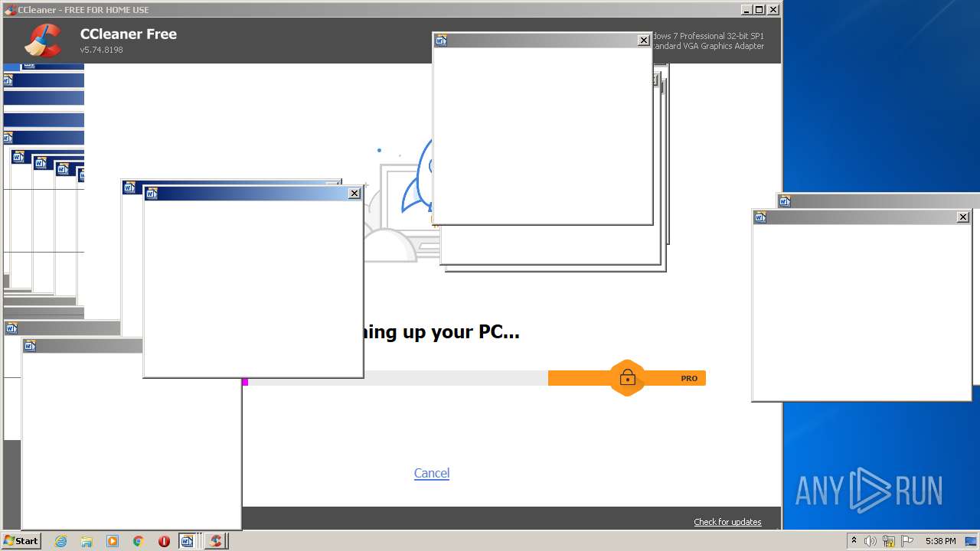Switch to the Word taskbar button
The width and height of the screenshot is (980, 551).
[x=188, y=541]
